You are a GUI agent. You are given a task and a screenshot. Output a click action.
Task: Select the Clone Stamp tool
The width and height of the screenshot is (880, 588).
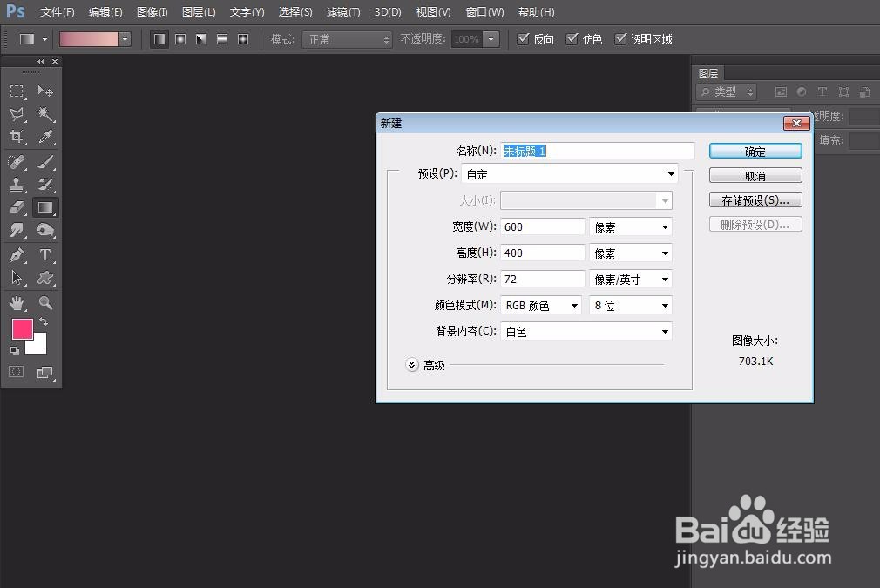click(17, 185)
